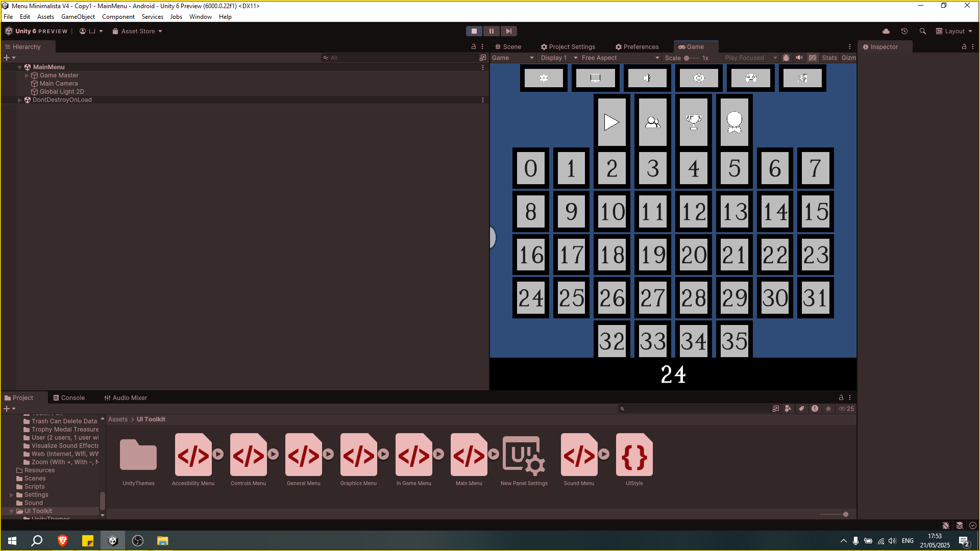Click the Step frame button
The height and width of the screenshot is (551, 980).
tap(508, 31)
